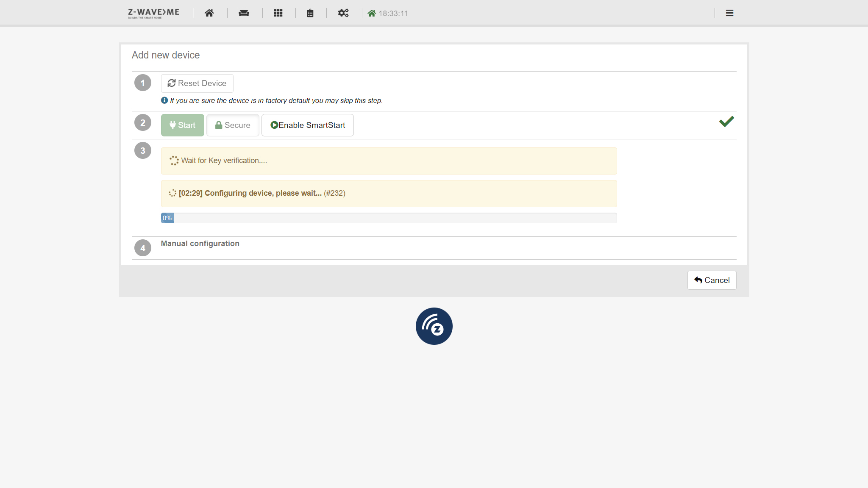Viewport: 868px width, 488px height.
Task: Click the info icon beside factory default note
Action: point(164,100)
